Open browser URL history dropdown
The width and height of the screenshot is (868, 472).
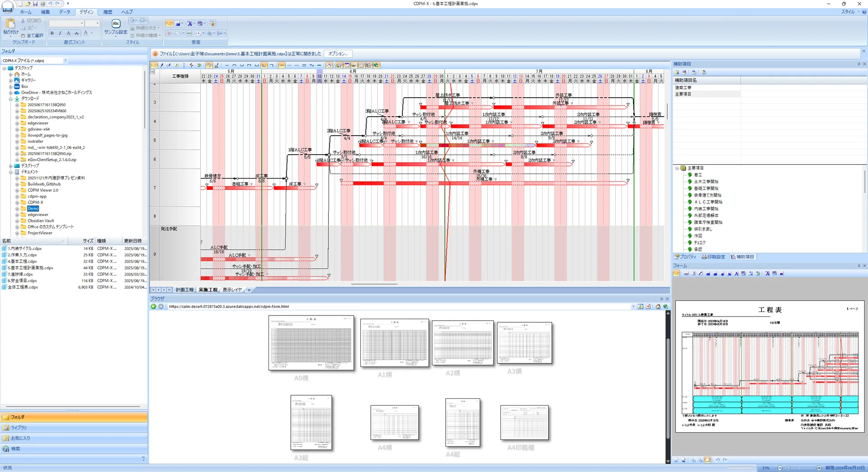633,307
